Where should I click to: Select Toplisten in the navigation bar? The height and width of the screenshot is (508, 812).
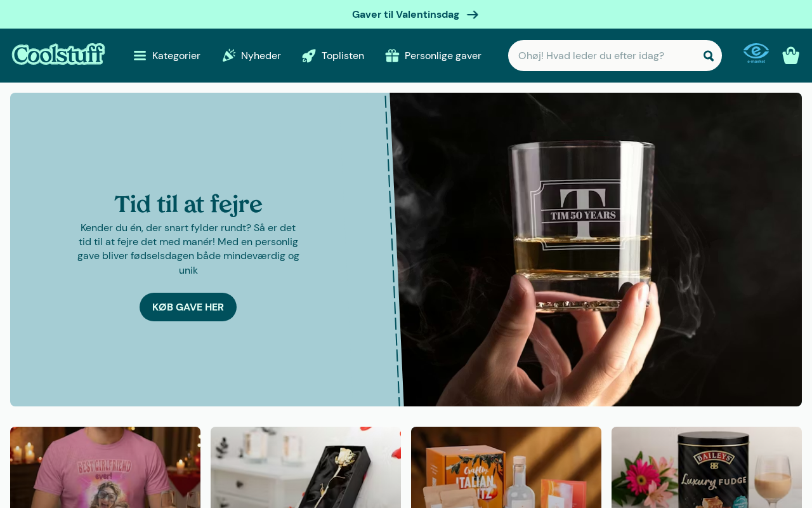(x=333, y=56)
